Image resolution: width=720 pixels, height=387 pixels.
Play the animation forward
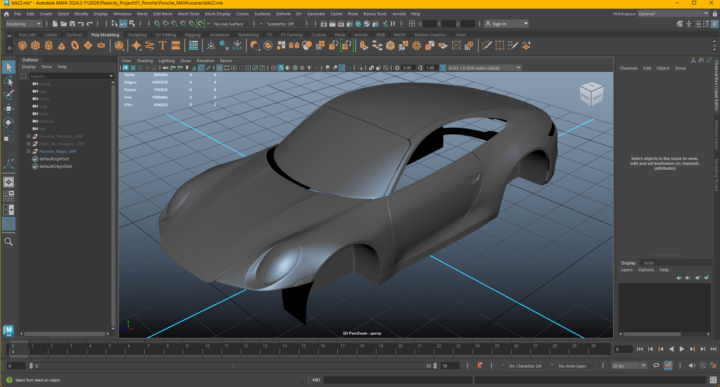681,349
